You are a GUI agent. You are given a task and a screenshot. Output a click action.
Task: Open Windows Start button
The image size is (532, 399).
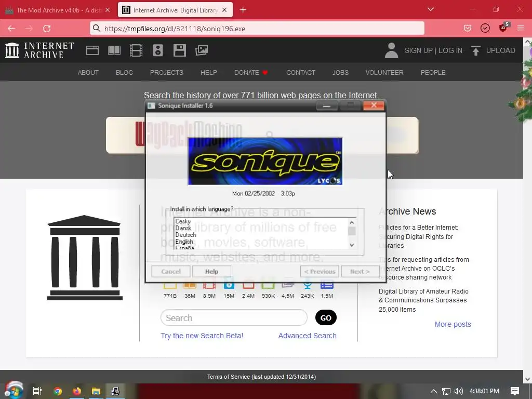pyautogui.click(x=14, y=391)
